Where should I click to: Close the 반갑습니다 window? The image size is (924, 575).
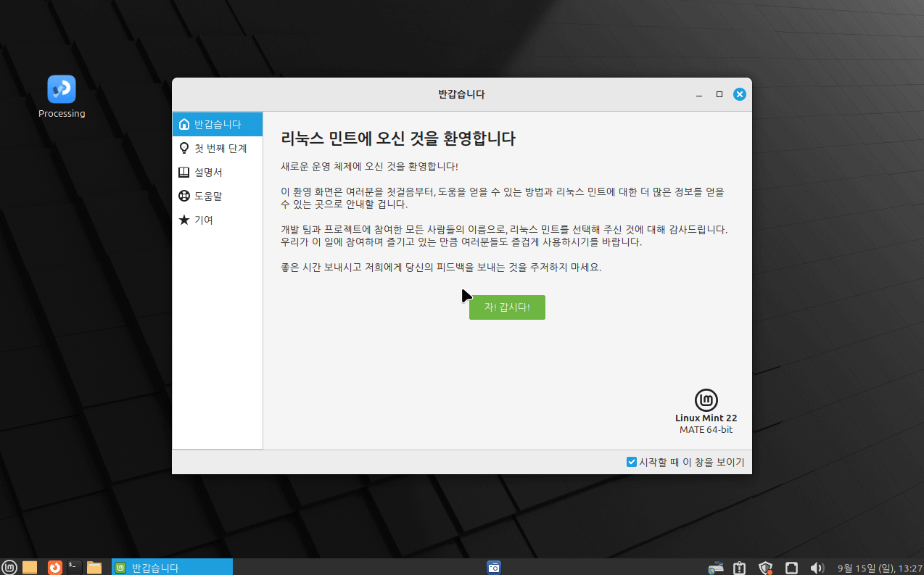point(739,94)
